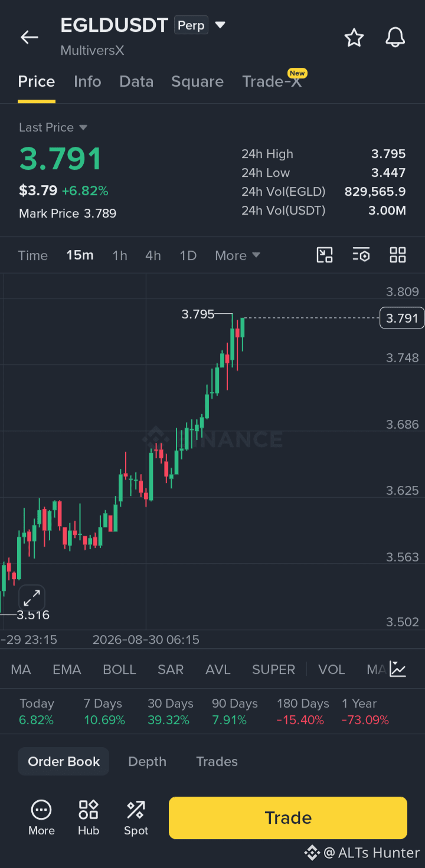Switch to the Trades tab
Image resolution: width=425 pixels, height=868 pixels.
click(217, 761)
